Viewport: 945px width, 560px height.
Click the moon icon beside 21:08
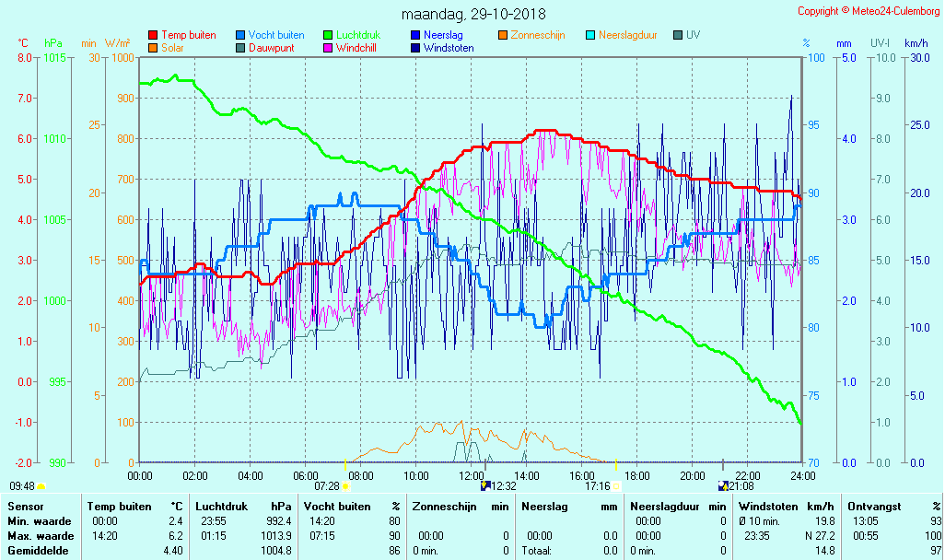click(x=724, y=485)
